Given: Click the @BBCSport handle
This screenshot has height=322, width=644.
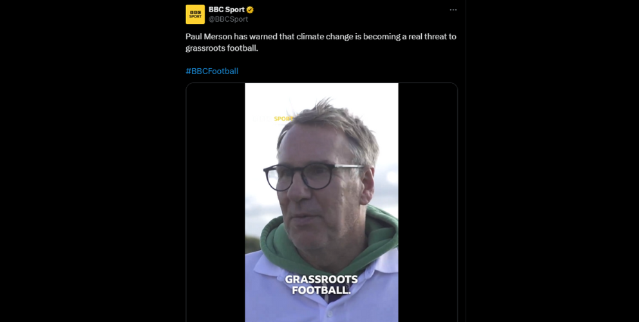Looking at the screenshot, I should 228,19.
